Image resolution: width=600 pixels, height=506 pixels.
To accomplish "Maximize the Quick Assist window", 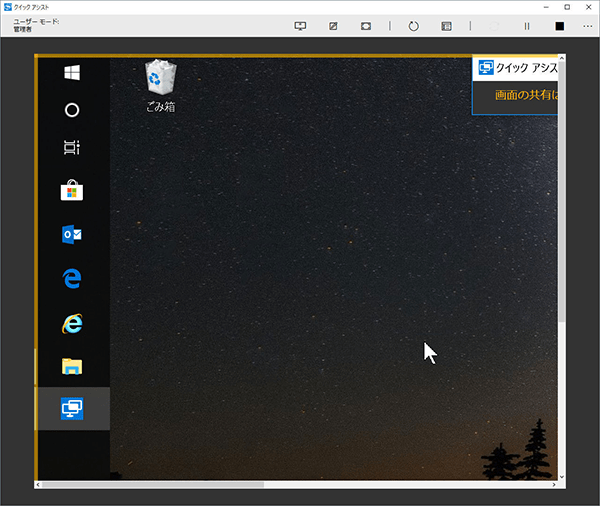I will coord(567,7).
